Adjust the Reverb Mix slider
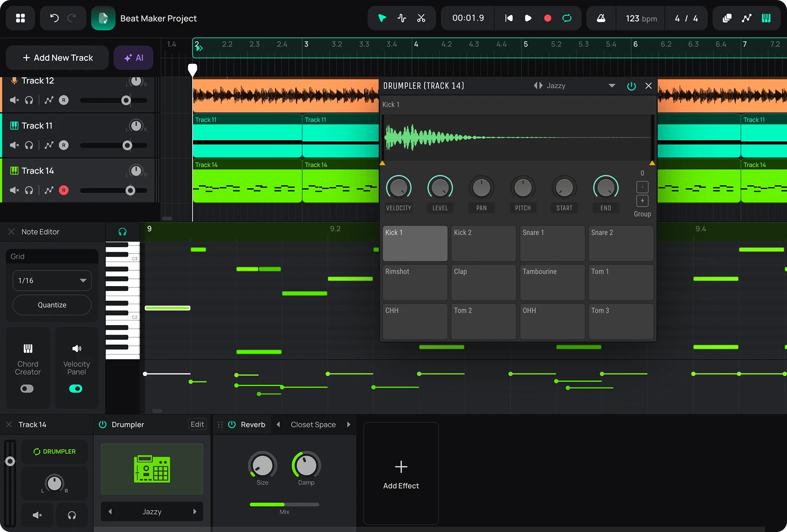This screenshot has width=787, height=532. (285, 505)
